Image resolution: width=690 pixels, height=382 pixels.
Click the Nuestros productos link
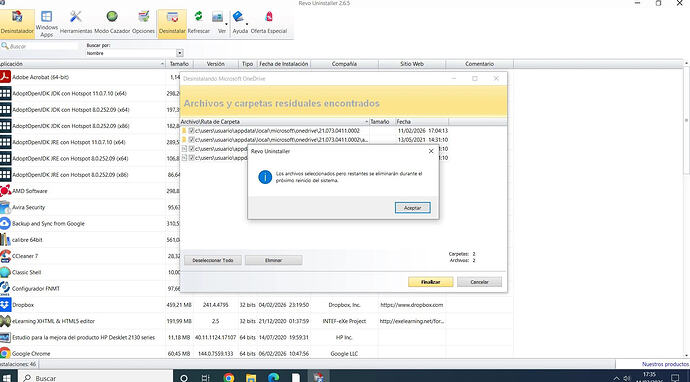(665, 364)
